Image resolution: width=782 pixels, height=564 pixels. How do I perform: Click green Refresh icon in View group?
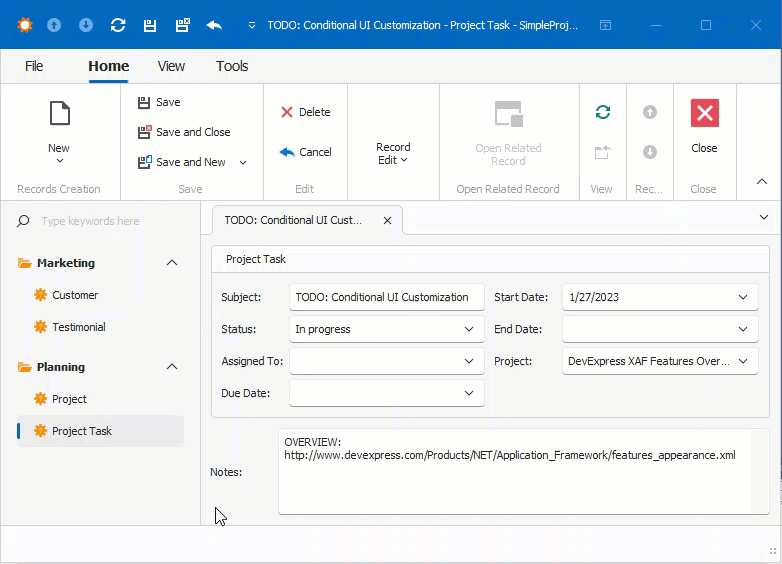(603, 112)
